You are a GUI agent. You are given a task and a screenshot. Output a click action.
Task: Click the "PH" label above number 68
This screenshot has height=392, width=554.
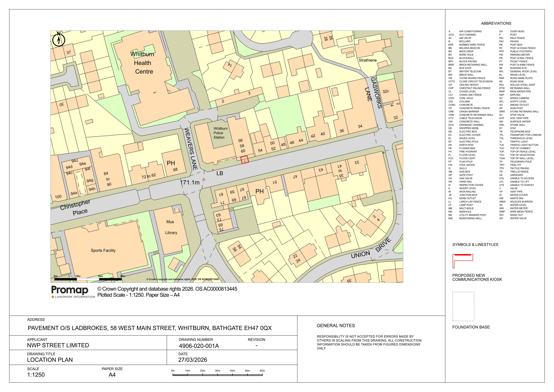tap(171, 163)
